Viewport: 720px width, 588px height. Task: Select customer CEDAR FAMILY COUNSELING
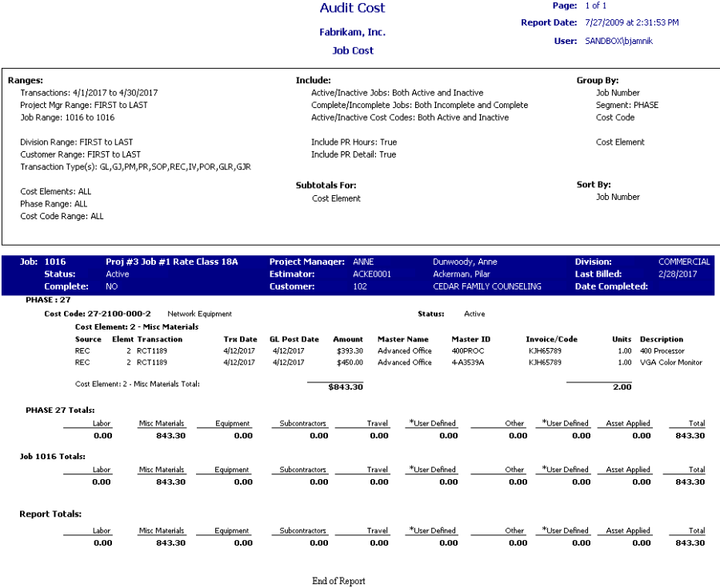(x=486, y=286)
